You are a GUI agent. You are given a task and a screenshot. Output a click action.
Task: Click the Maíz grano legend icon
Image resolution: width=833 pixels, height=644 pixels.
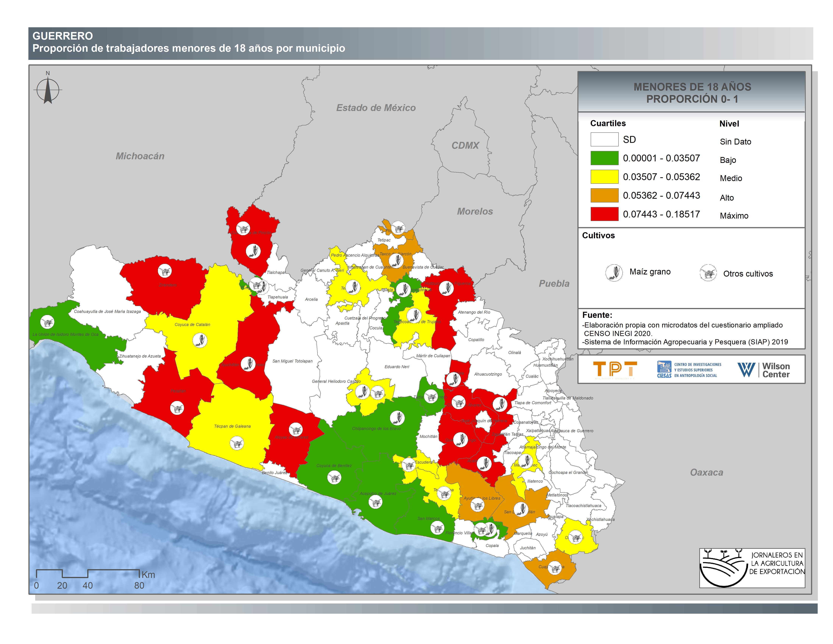[x=614, y=272]
